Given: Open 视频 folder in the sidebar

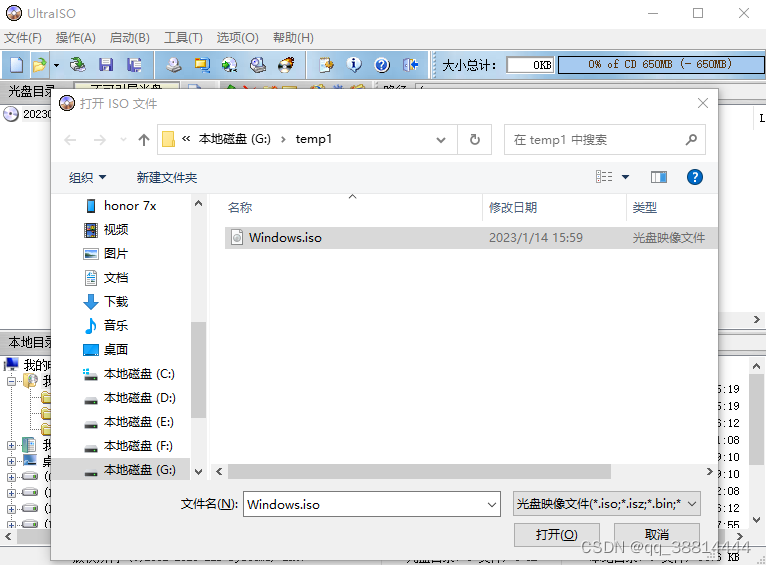Looking at the screenshot, I should click(x=106, y=230).
